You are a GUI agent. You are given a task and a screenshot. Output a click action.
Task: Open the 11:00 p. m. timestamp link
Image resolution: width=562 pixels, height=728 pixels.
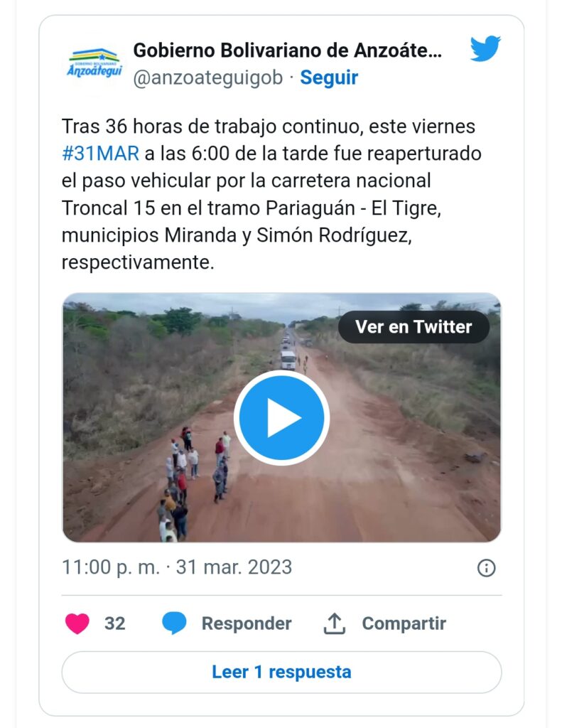click(110, 567)
